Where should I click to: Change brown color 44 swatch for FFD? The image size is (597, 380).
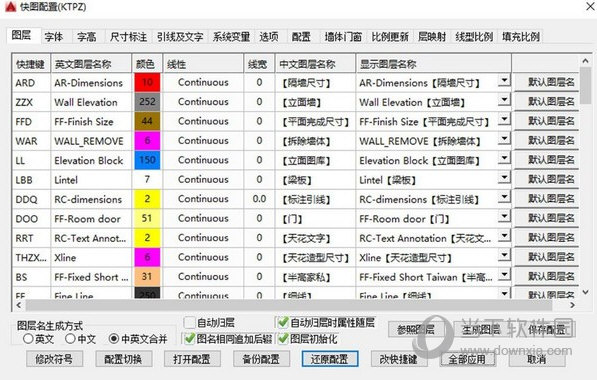pos(147,121)
